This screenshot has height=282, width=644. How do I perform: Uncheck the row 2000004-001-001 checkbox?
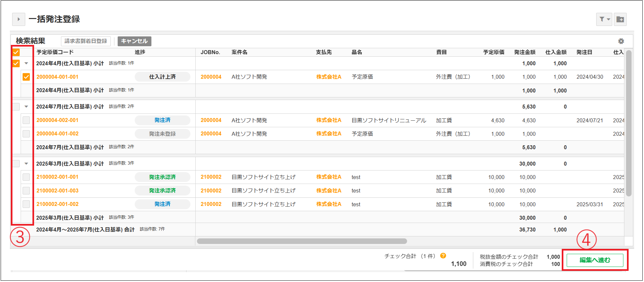tap(26, 77)
